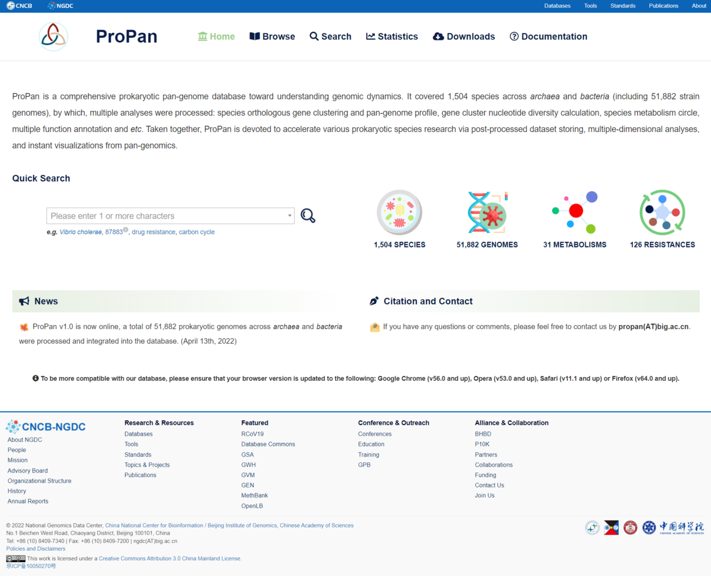Open the 126 Resistances cycle icon
711x588 pixels.
tap(662, 213)
